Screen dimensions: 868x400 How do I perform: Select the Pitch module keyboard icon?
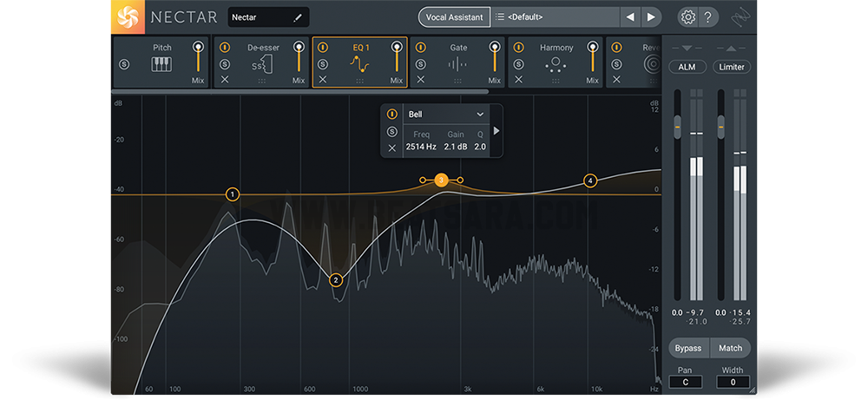161,64
